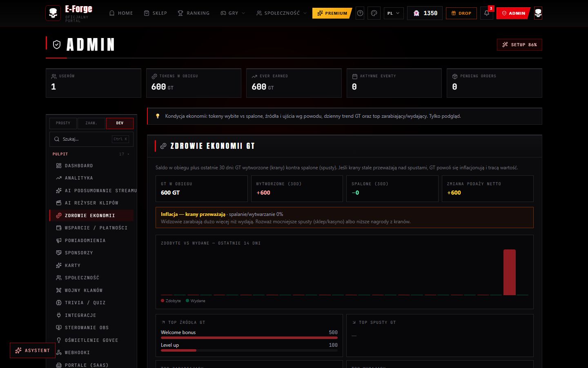Click the Welcome bonus progress bar
Image resolution: width=588 pixels, height=368 pixels.
click(x=249, y=338)
